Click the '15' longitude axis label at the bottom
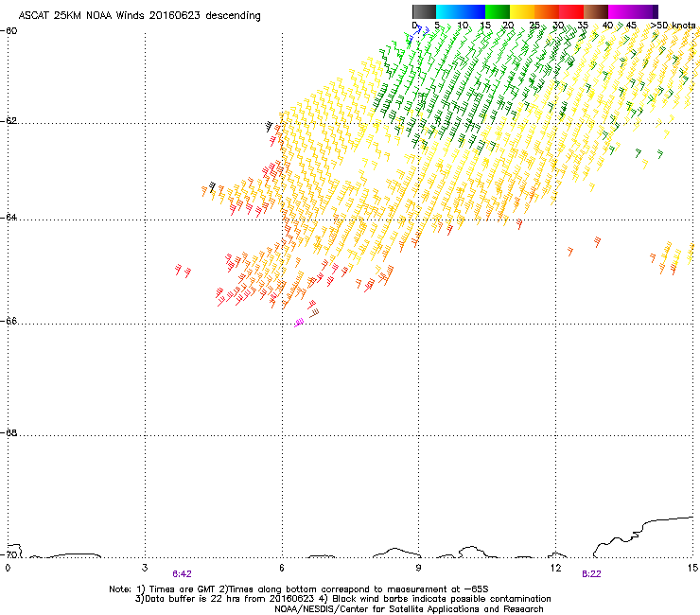 click(x=692, y=568)
